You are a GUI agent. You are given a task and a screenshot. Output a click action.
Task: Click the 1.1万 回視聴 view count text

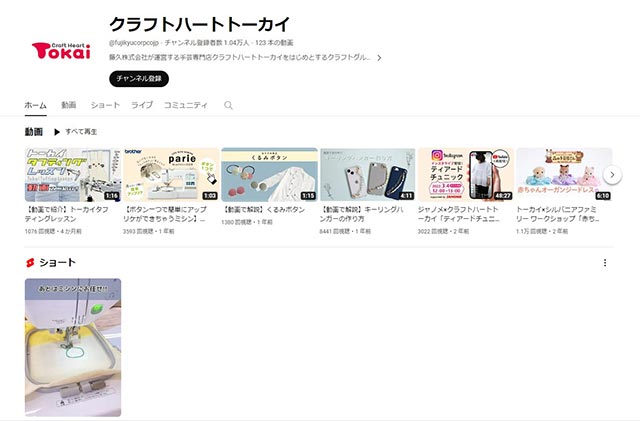[x=531, y=232]
